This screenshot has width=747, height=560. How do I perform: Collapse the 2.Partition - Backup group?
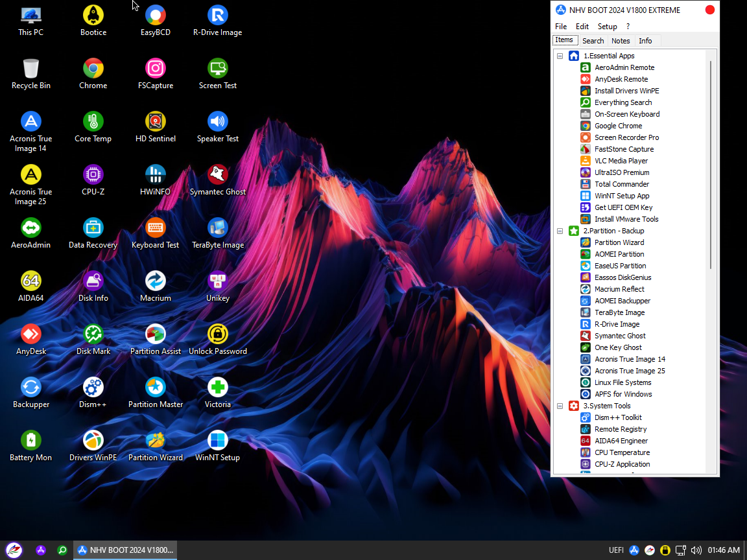coord(560,231)
